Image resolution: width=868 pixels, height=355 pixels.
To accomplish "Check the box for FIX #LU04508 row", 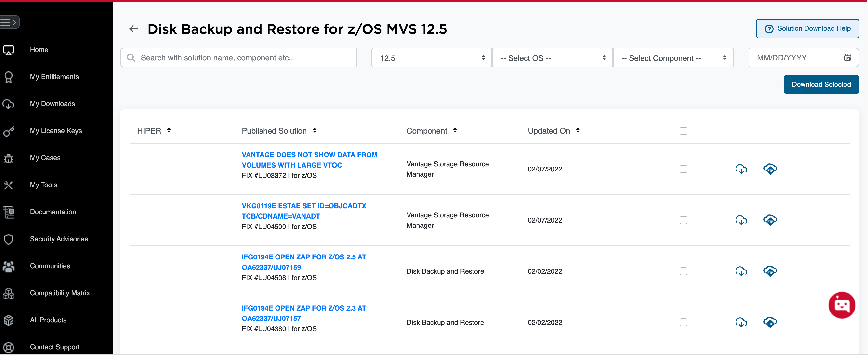I will pyautogui.click(x=683, y=271).
